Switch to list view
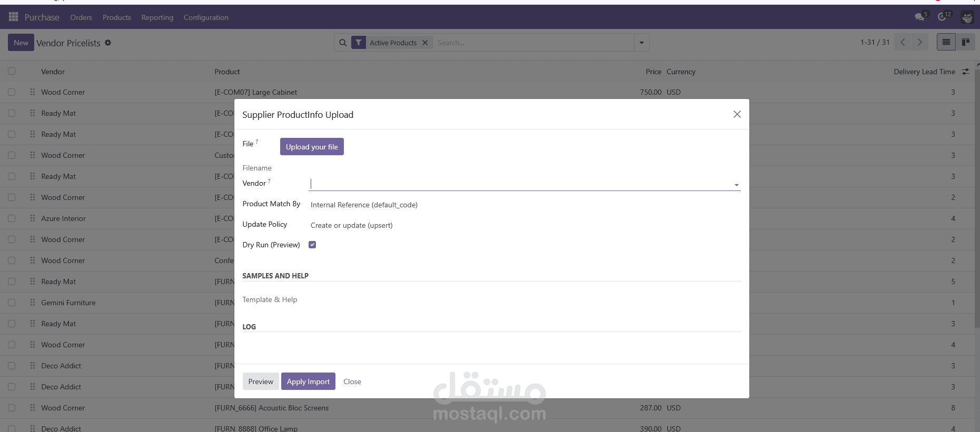This screenshot has height=432, width=980. coord(946,42)
